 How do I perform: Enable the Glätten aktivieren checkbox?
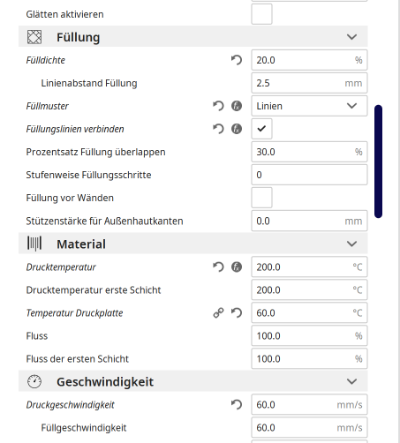pos(262,14)
